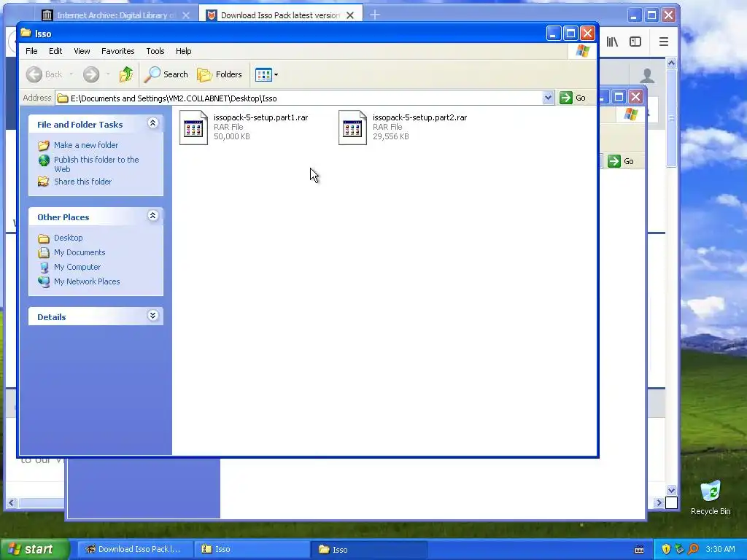This screenshot has width=747, height=560.
Task: Open the Favorites menu
Action: tap(117, 51)
